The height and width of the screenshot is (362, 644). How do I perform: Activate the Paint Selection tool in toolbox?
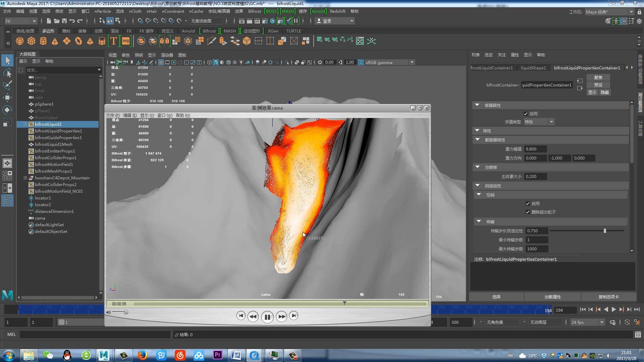[7, 85]
